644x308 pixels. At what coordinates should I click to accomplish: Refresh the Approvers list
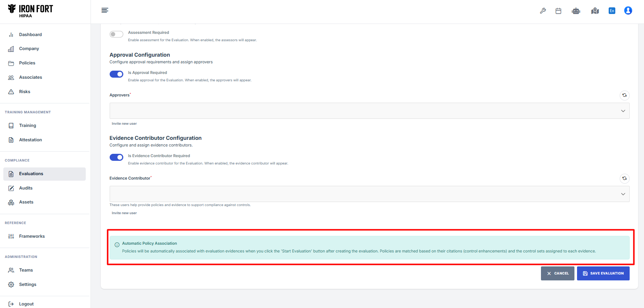[624, 95]
